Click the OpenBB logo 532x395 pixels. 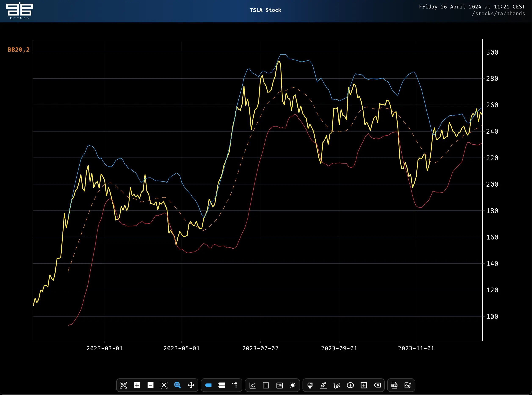[x=19, y=11]
